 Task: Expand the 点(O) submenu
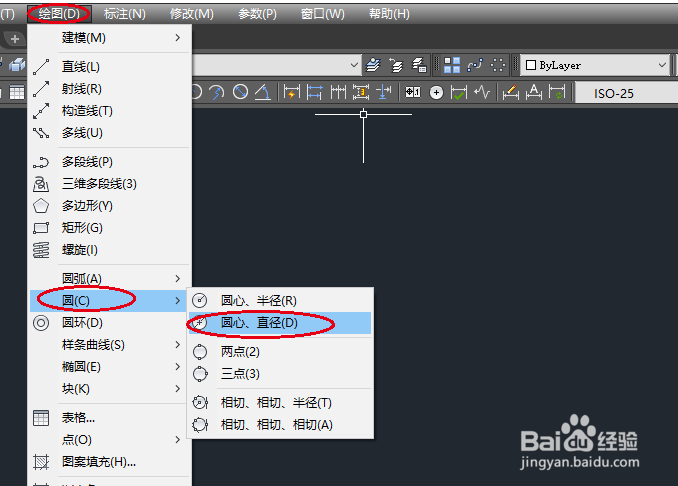pyautogui.click(x=110, y=440)
